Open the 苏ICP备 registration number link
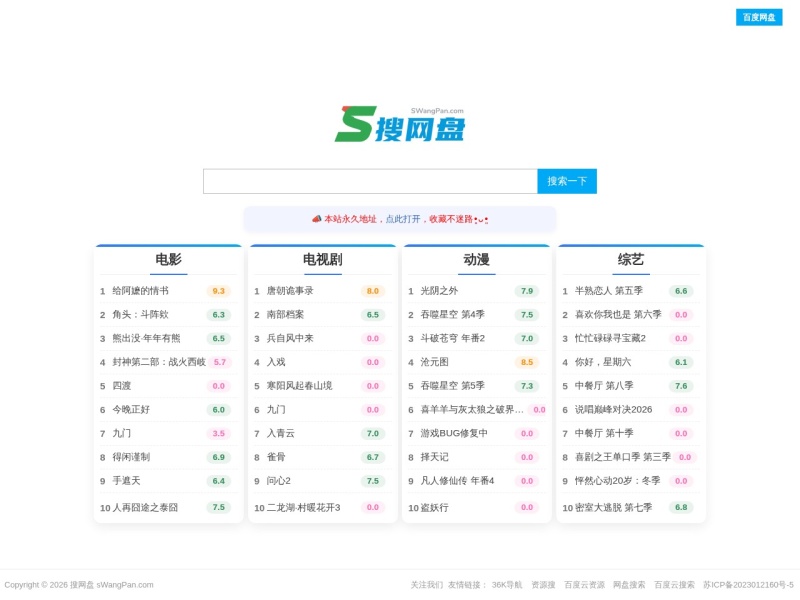Image resolution: width=800 pixels, height=600 pixels. [x=748, y=585]
